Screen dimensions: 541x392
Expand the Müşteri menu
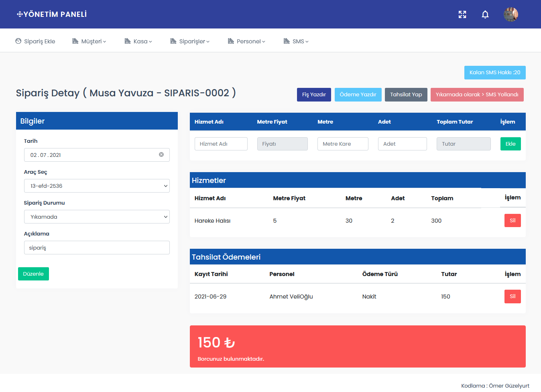[x=89, y=41]
